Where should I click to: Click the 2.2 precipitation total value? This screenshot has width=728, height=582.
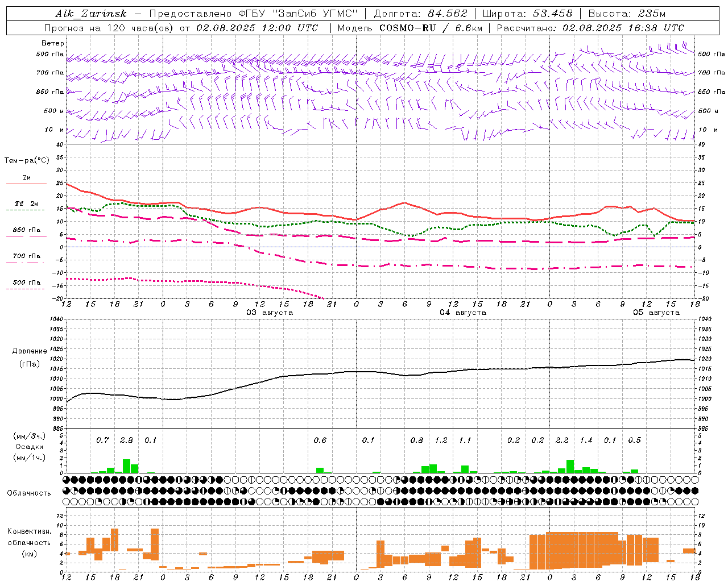(x=562, y=440)
